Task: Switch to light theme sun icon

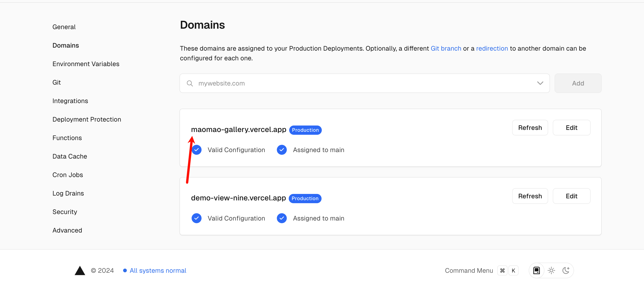Action: coord(551,270)
